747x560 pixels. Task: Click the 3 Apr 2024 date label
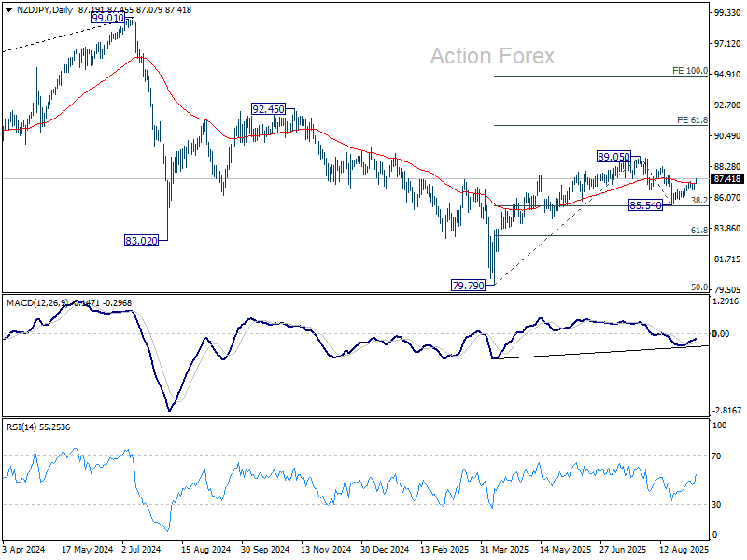pos(24,549)
